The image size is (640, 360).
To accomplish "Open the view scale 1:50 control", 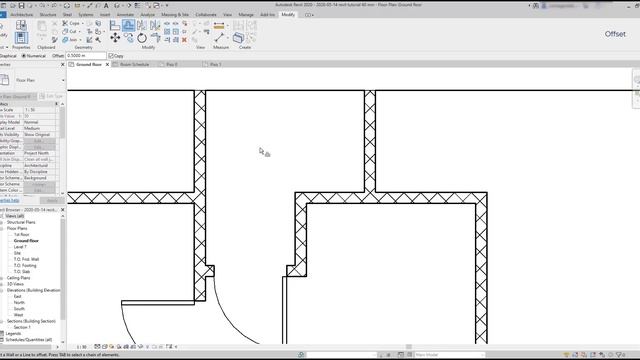I will (x=82, y=347).
